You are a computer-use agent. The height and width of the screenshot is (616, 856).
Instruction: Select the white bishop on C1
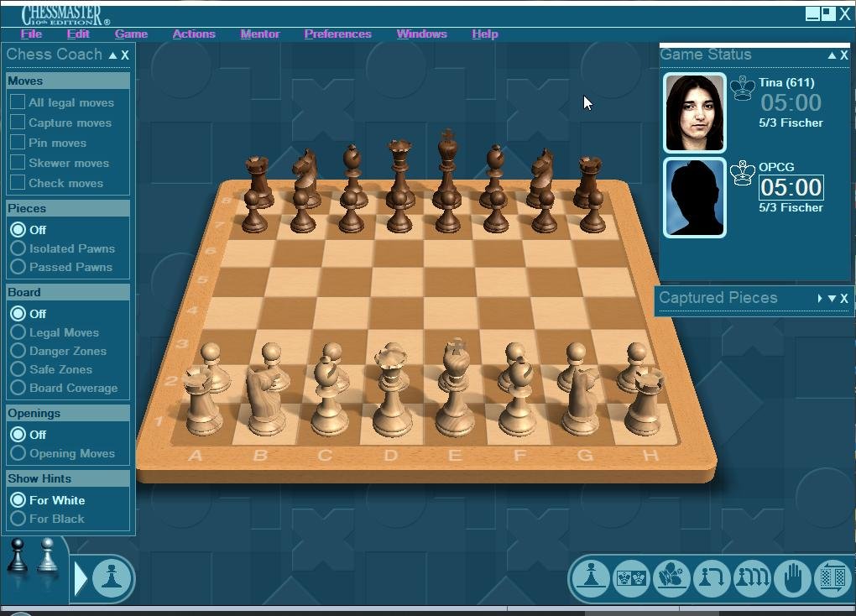tap(329, 394)
